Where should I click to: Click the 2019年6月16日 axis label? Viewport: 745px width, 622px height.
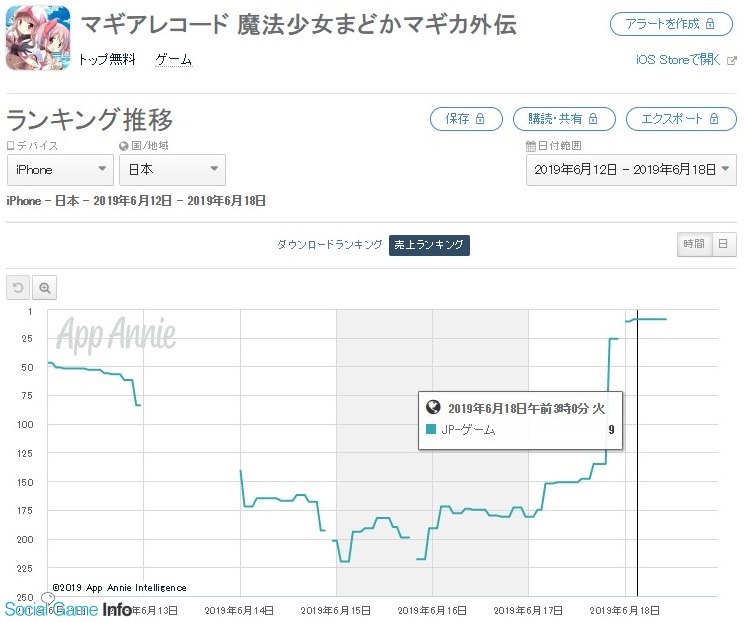point(432,610)
